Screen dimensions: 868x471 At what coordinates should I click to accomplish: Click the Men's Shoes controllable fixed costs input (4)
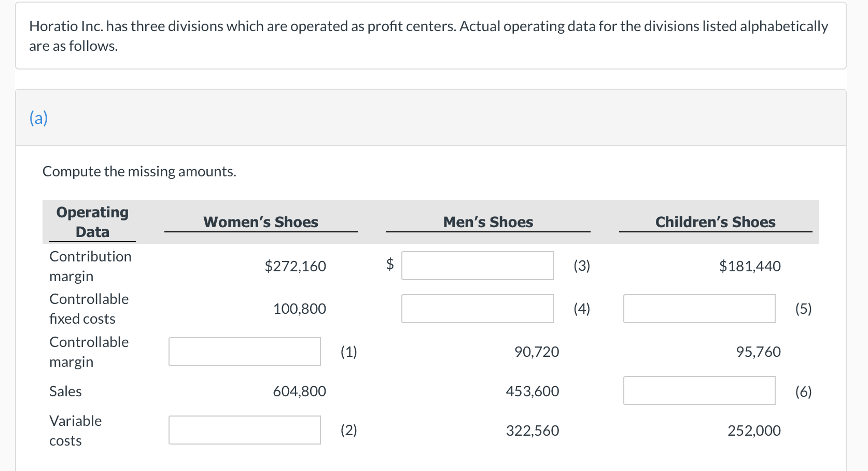point(478,309)
